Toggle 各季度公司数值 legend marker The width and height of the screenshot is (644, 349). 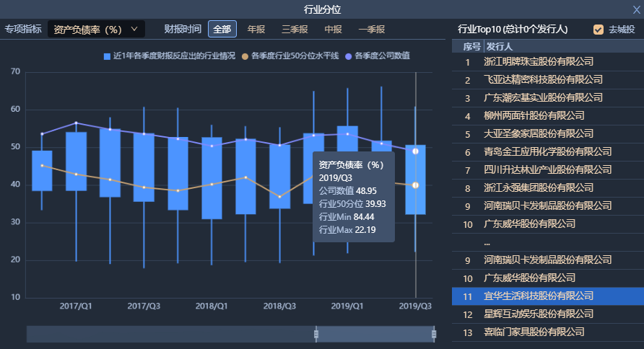tap(349, 56)
